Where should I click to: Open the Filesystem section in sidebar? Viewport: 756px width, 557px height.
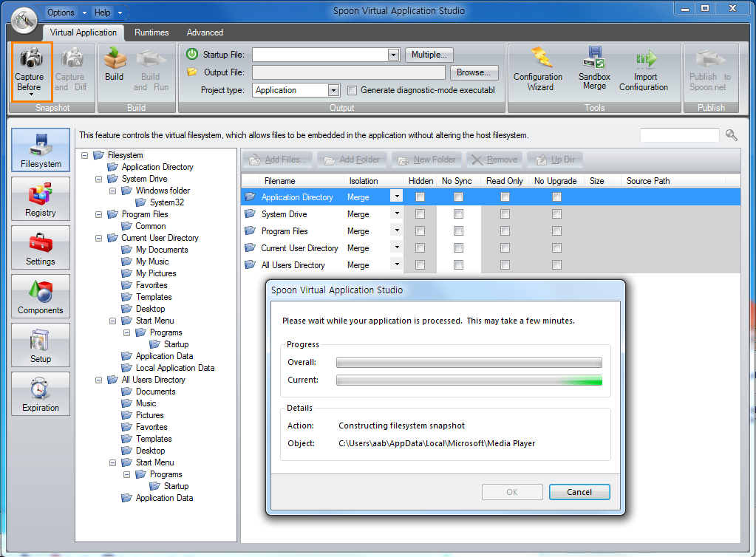coord(41,150)
